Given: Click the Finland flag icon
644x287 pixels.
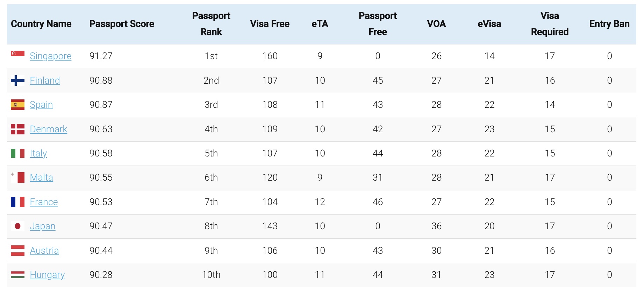Looking at the screenshot, I should 17,80.
